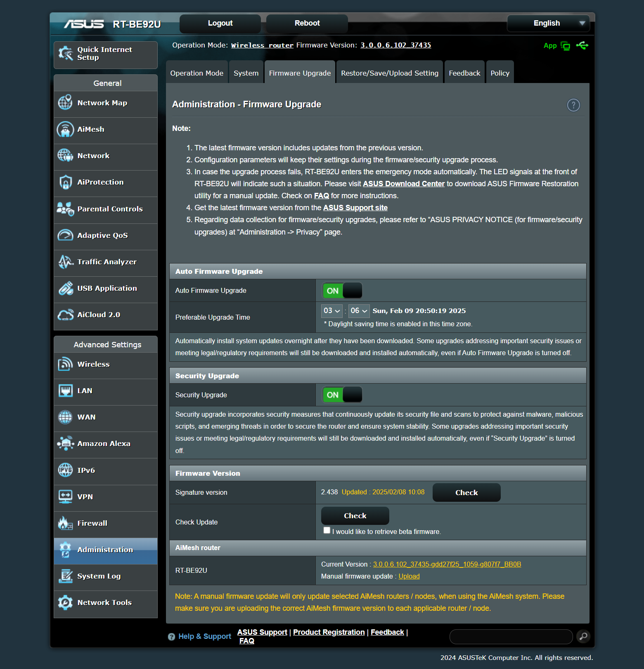Click the Feedback link in footer
The height and width of the screenshot is (669, 644).
click(x=387, y=632)
